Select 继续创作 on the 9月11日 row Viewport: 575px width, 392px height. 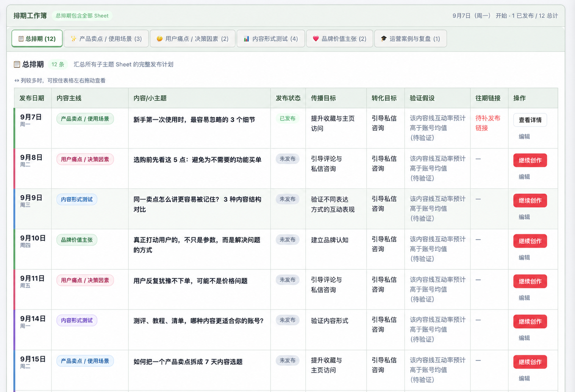(530, 282)
